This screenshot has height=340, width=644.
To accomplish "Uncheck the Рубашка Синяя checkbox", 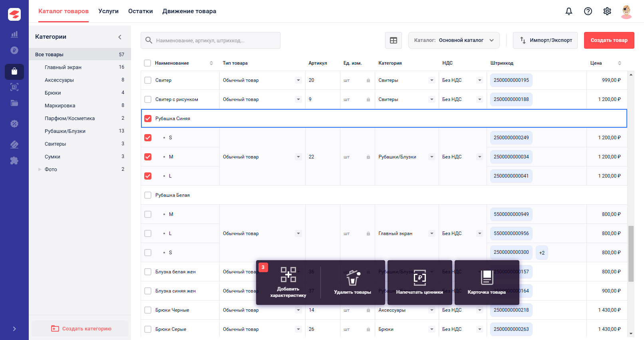I will click(x=148, y=119).
